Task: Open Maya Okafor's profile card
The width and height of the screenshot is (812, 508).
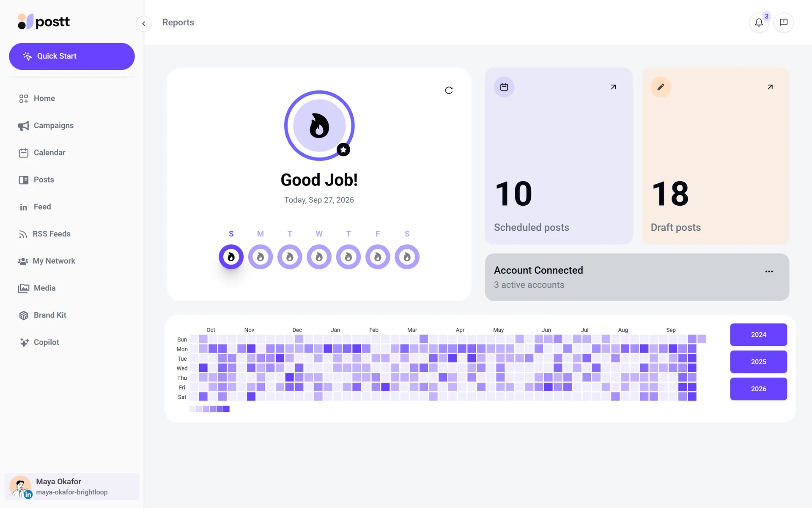Action: (x=72, y=486)
